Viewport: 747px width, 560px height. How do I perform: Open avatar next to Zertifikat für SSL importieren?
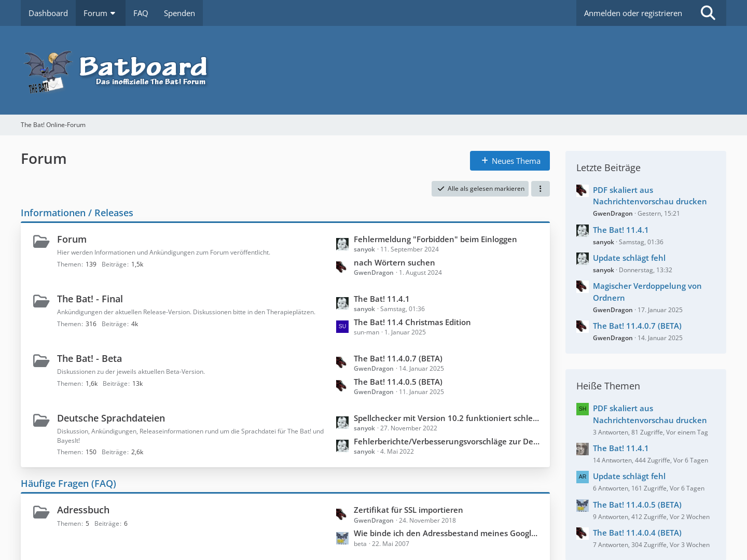(x=342, y=515)
